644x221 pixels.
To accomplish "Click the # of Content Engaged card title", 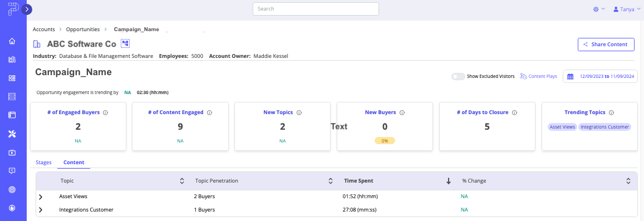I will 176,112.
